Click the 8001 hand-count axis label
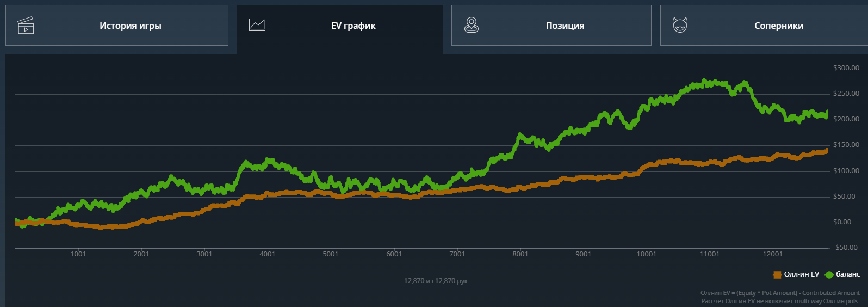Image resolution: width=868 pixels, height=307 pixels. tap(520, 254)
